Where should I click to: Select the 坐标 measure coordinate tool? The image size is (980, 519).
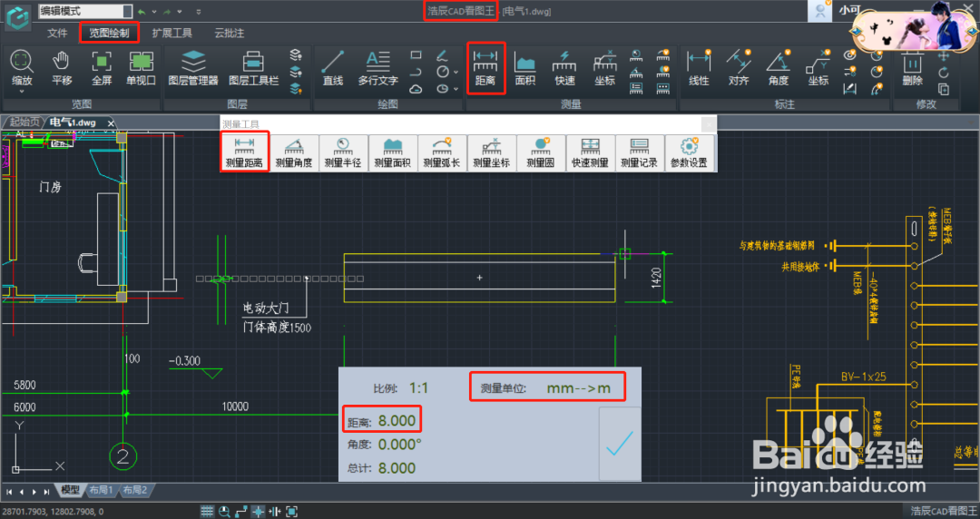pos(604,68)
